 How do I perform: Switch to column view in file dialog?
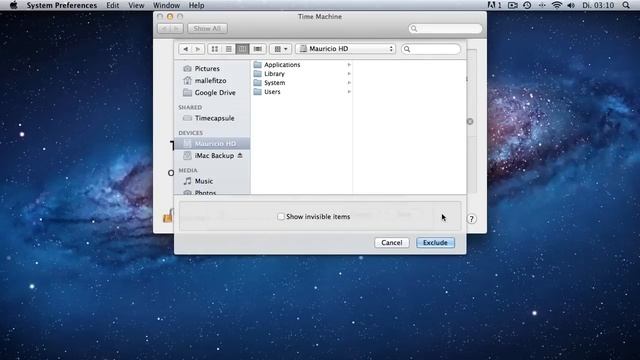coord(242,49)
